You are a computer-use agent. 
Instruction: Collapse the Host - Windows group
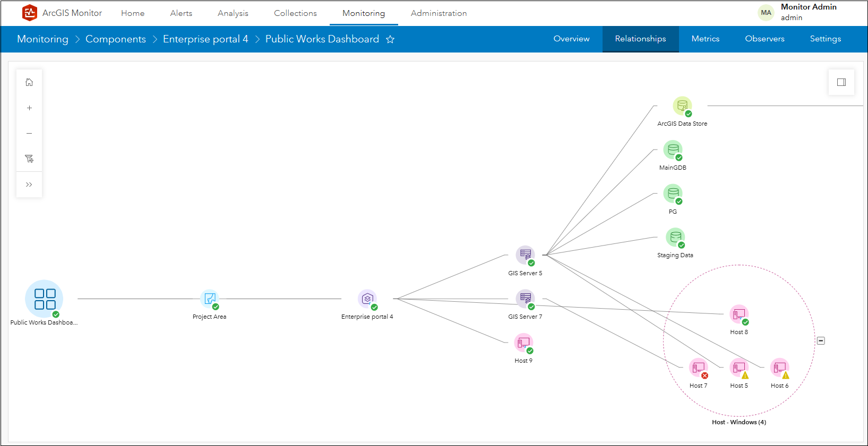point(821,340)
